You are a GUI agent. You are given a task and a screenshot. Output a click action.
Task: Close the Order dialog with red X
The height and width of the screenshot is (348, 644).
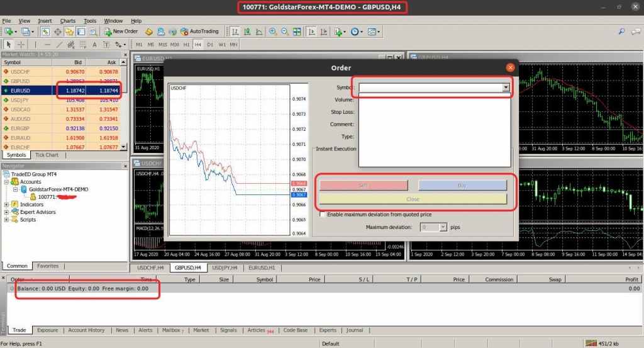pyautogui.click(x=510, y=68)
